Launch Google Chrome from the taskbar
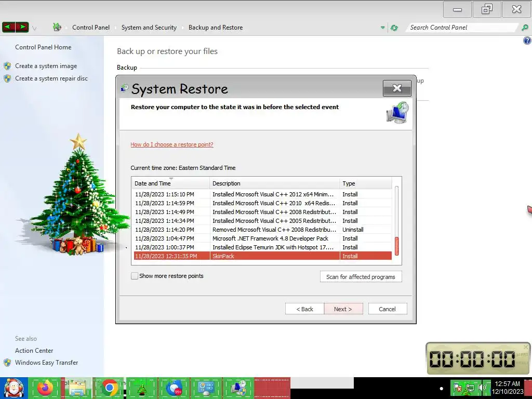Screen dimensions: 532x399 [x=109, y=388]
